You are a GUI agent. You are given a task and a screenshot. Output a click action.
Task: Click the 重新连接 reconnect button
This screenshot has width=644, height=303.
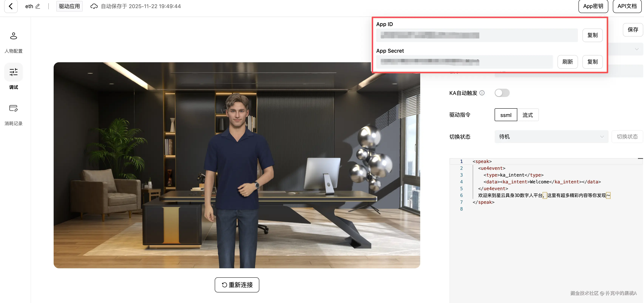(237, 285)
